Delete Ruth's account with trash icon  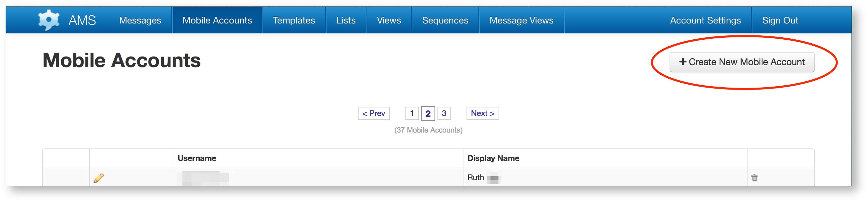754,178
